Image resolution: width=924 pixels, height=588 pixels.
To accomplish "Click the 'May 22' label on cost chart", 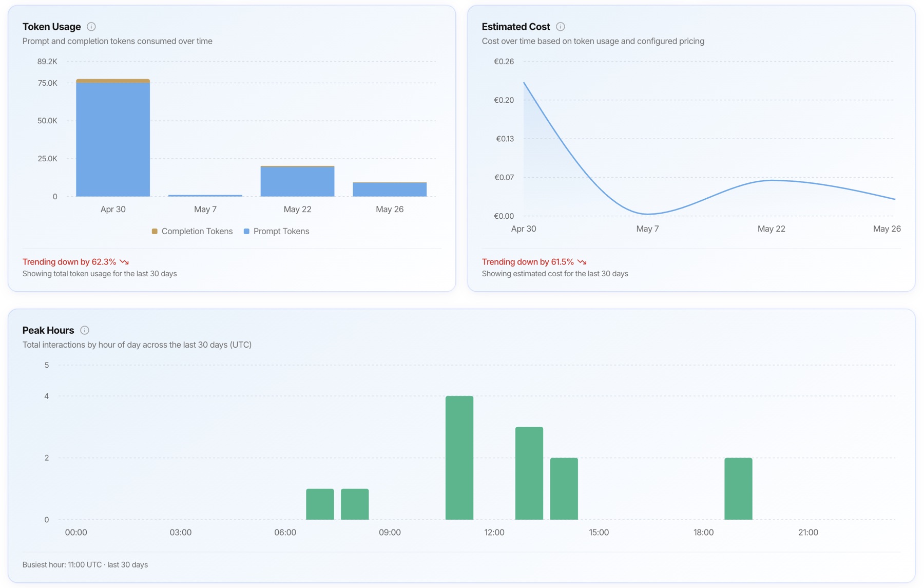I will pos(771,229).
